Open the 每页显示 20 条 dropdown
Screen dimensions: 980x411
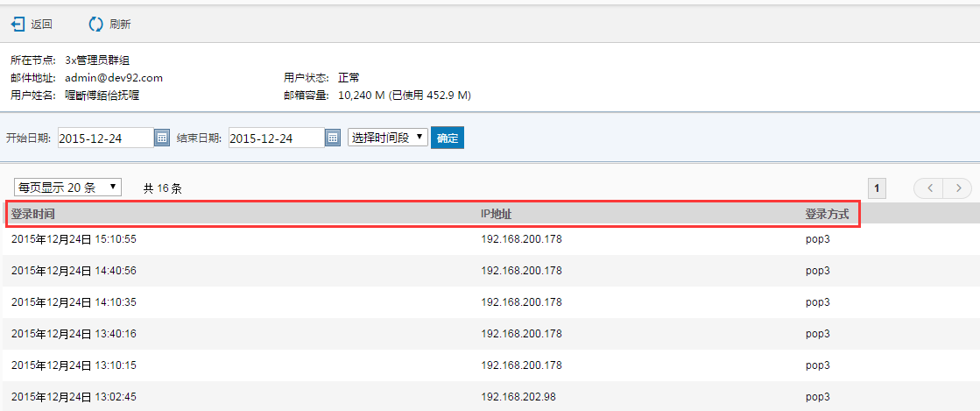click(67, 188)
